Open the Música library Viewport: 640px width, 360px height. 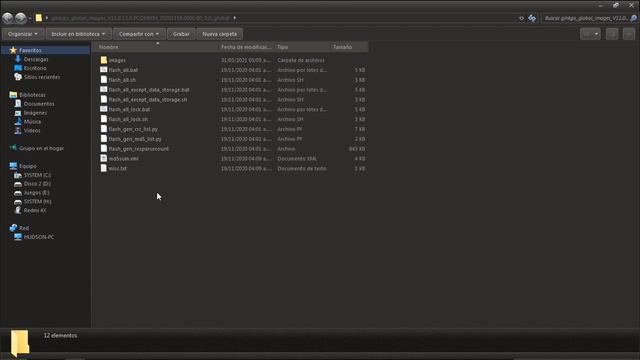coord(32,122)
